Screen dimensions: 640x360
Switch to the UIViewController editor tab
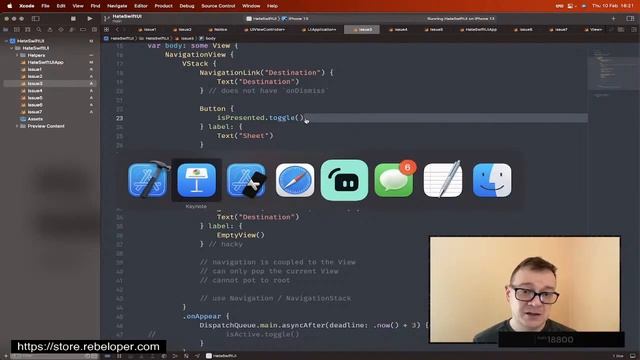tap(264, 29)
